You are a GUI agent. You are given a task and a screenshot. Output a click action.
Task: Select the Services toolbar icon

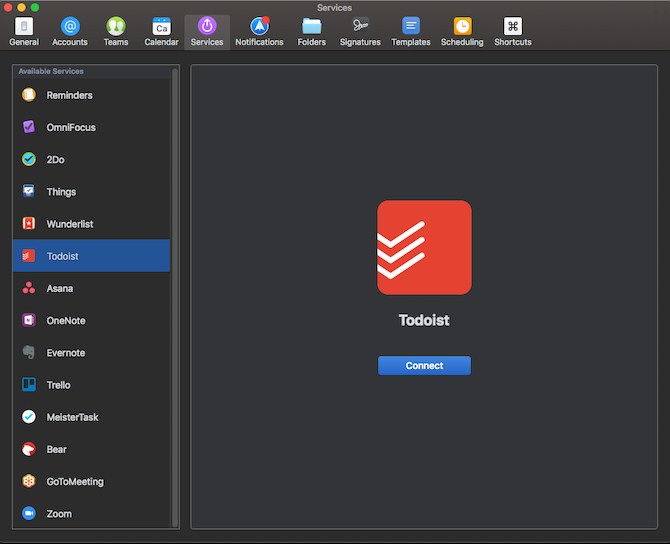coord(207,26)
